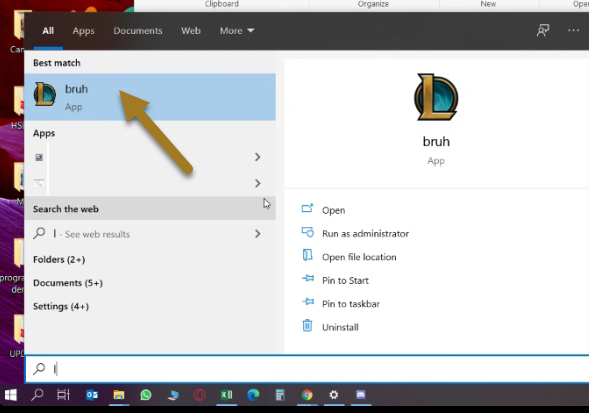The width and height of the screenshot is (589, 413).
Task: Open the Opera browser taskbar icon
Action: pos(199,395)
